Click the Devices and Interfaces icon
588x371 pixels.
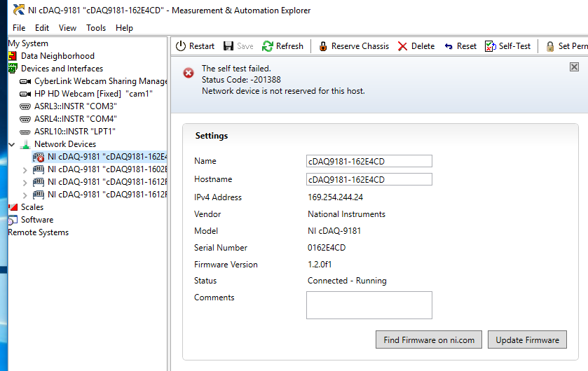(x=13, y=69)
